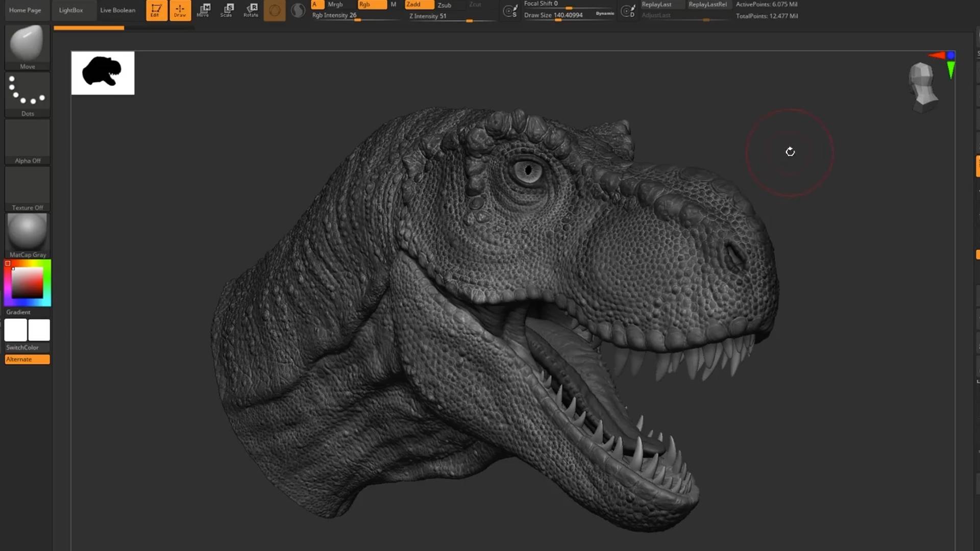Toggle the Zadd sculpt mode

419,5
